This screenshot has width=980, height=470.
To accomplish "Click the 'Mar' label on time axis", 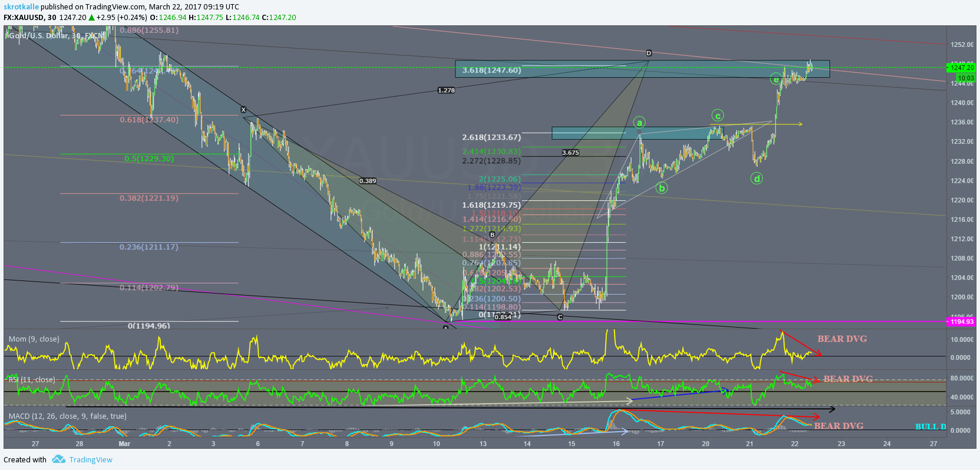I will click(124, 443).
